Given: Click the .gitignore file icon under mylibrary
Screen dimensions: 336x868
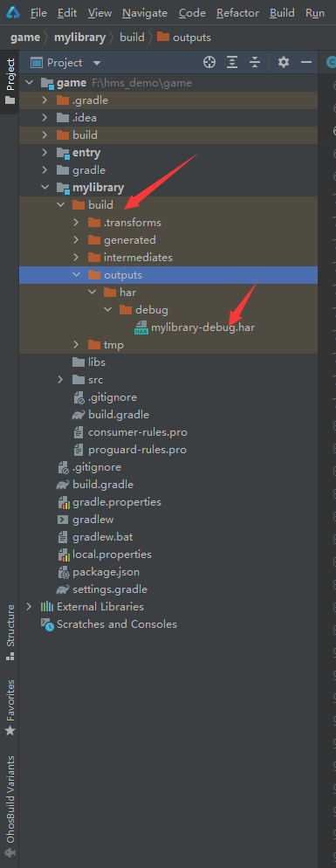Looking at the screenshot, I should click(79, 397).
